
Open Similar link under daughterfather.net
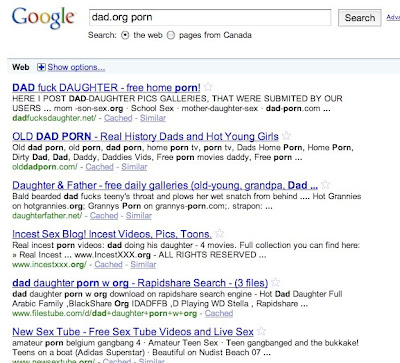pyautogui.click(x=139, y=216)
